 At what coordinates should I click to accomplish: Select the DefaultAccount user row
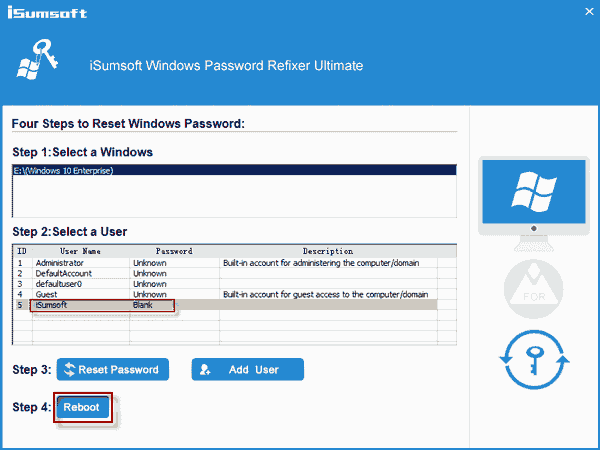[226, 273]
